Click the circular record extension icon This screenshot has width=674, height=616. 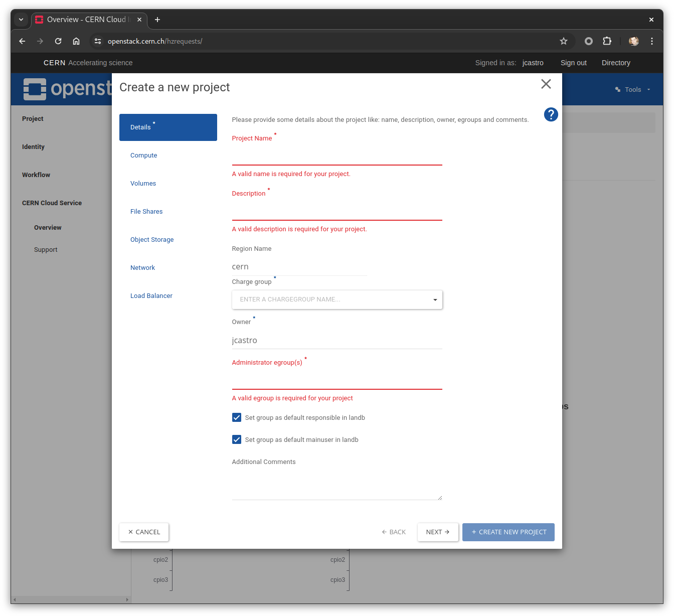pyautogui.click(x=589, y=41)
